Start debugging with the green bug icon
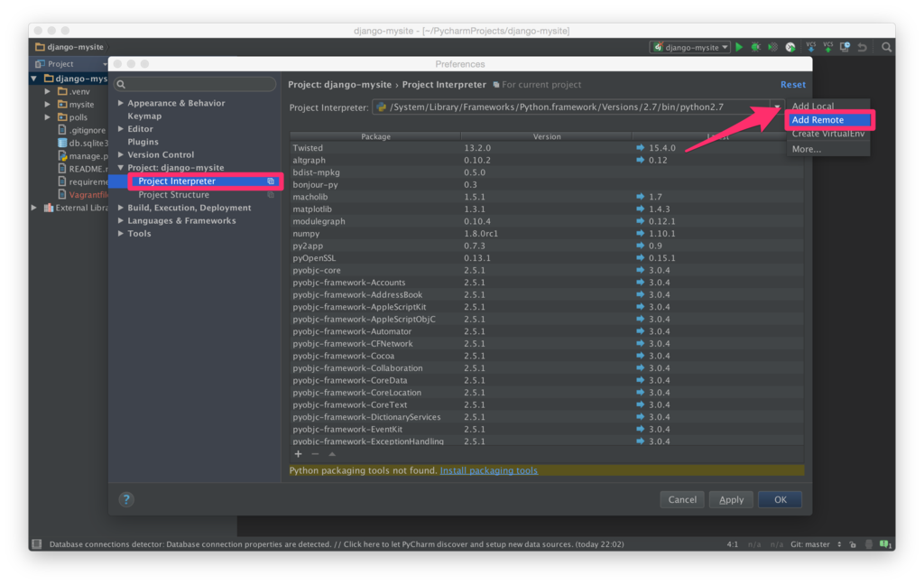 pyautogui.click(x=755, y=47)
